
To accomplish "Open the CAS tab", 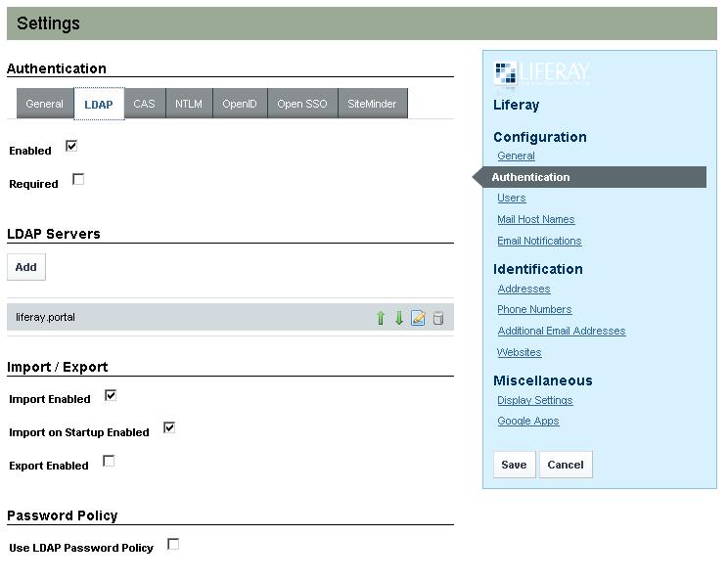I will tap(144, 104).
